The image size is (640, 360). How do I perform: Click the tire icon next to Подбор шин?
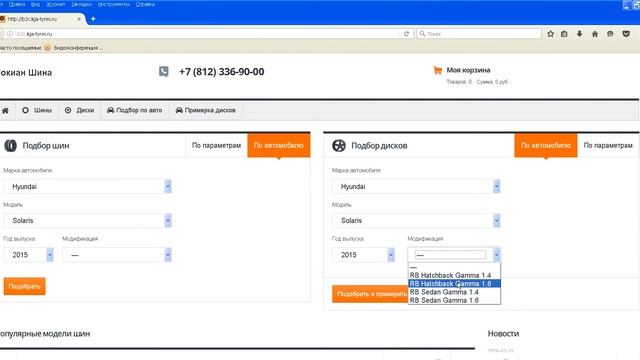click(x=10, y=145)
